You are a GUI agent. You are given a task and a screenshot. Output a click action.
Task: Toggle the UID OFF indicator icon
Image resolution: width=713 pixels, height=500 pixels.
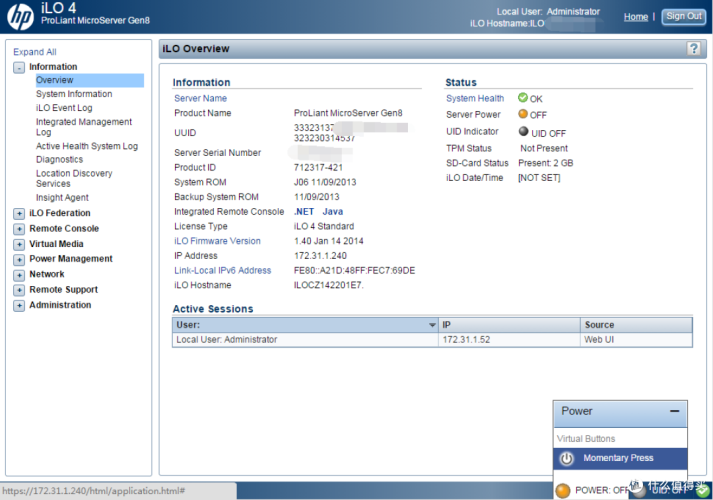click(x=523, y=131)
